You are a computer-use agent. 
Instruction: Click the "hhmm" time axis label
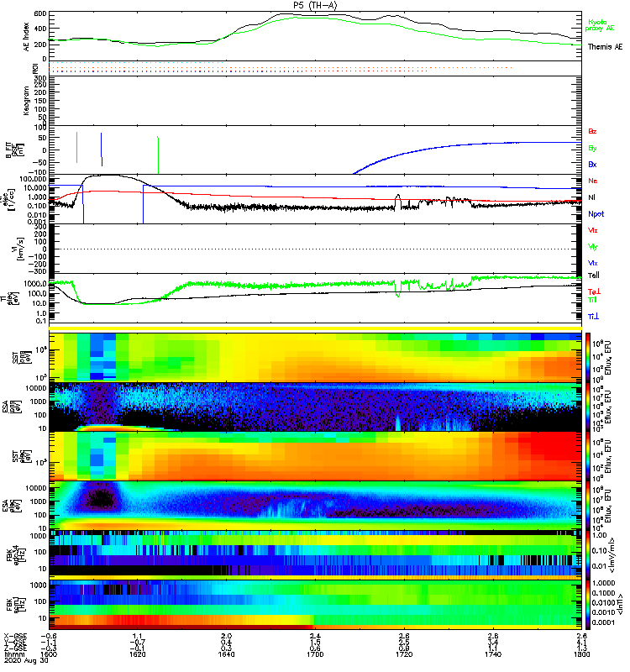[x=13, y=654]
